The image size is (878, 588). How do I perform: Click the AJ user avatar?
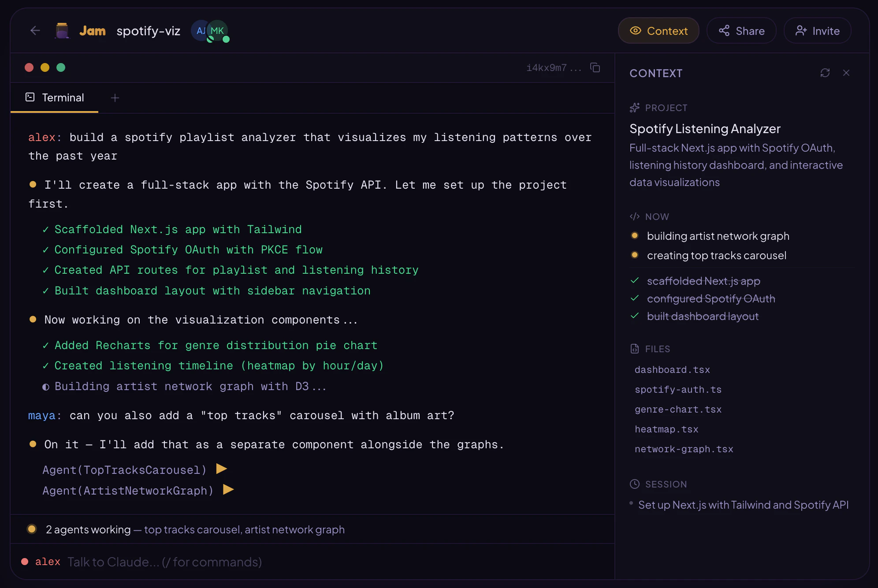coord(200,30)
